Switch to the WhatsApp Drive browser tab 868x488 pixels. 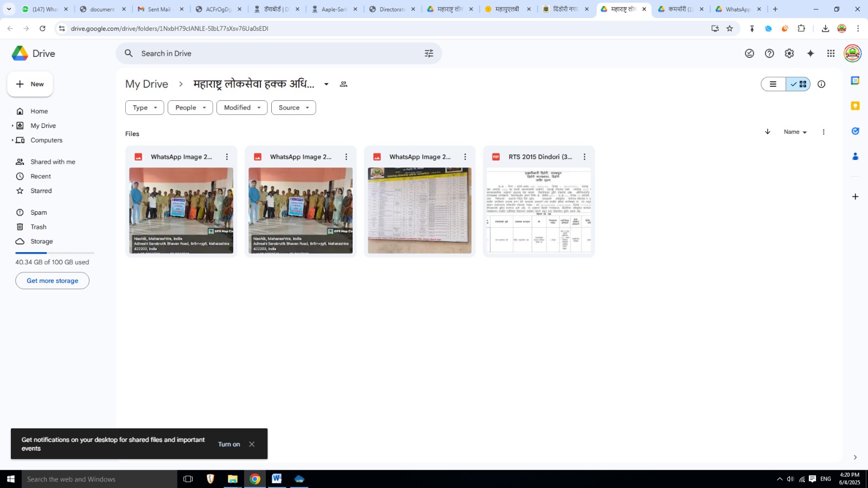(738, 9)
